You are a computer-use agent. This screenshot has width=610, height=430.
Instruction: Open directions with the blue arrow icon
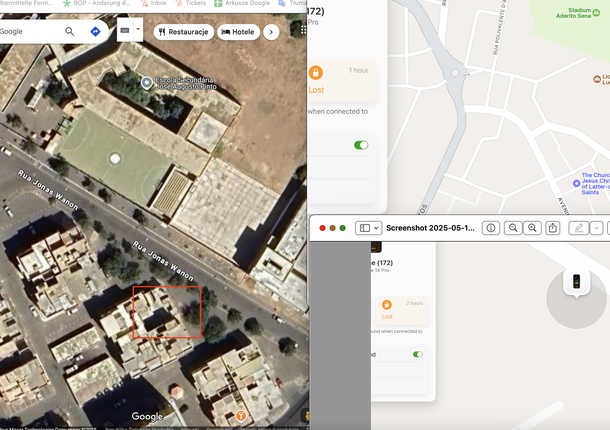click(95, 32)
